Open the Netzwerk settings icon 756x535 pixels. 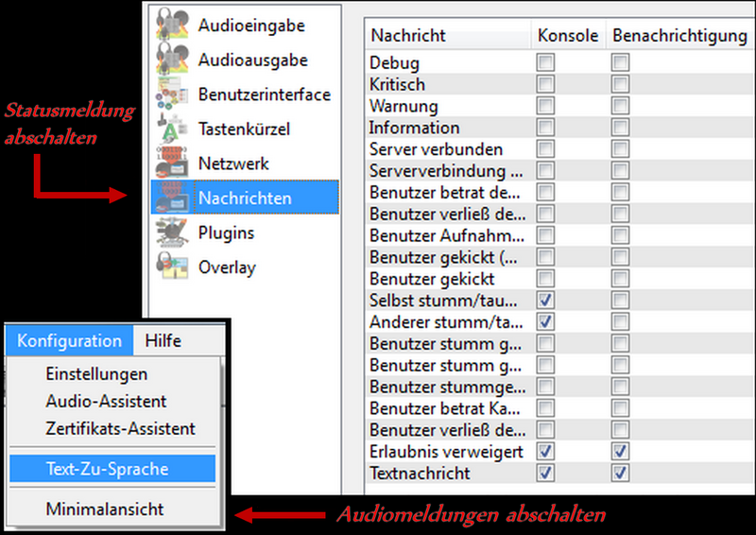172,164
